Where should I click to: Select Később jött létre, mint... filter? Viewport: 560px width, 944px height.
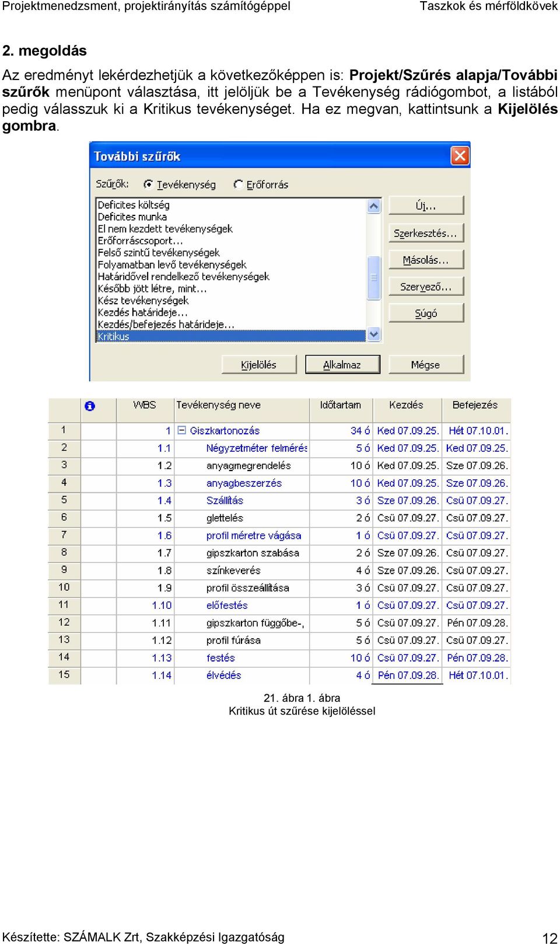click(152, 288)
